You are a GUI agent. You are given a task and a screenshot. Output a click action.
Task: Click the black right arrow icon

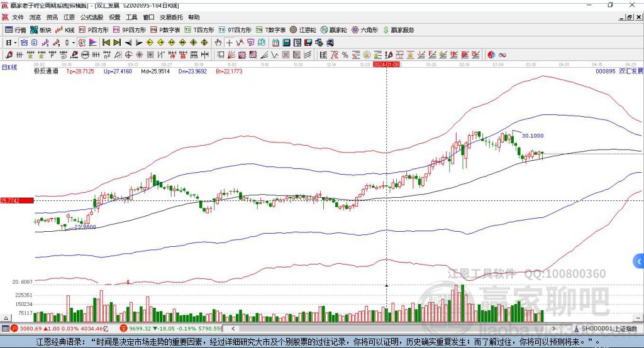(x=139, y=43)
